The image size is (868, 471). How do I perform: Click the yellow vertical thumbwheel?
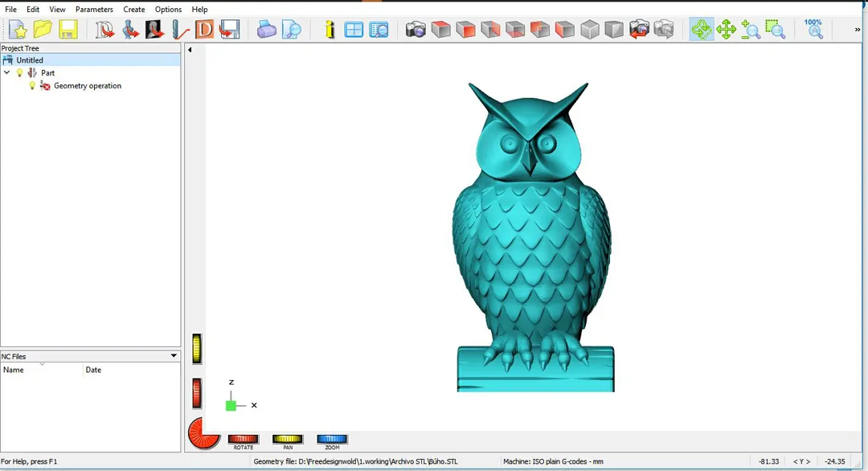197,349
